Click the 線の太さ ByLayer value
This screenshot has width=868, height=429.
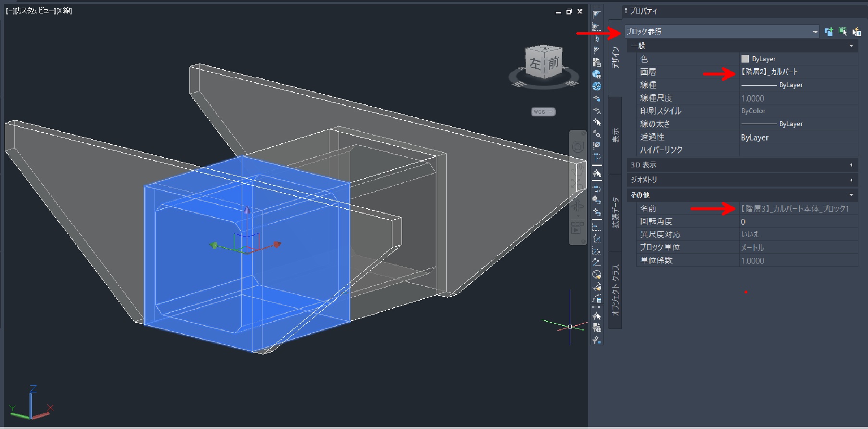(798, 124)
